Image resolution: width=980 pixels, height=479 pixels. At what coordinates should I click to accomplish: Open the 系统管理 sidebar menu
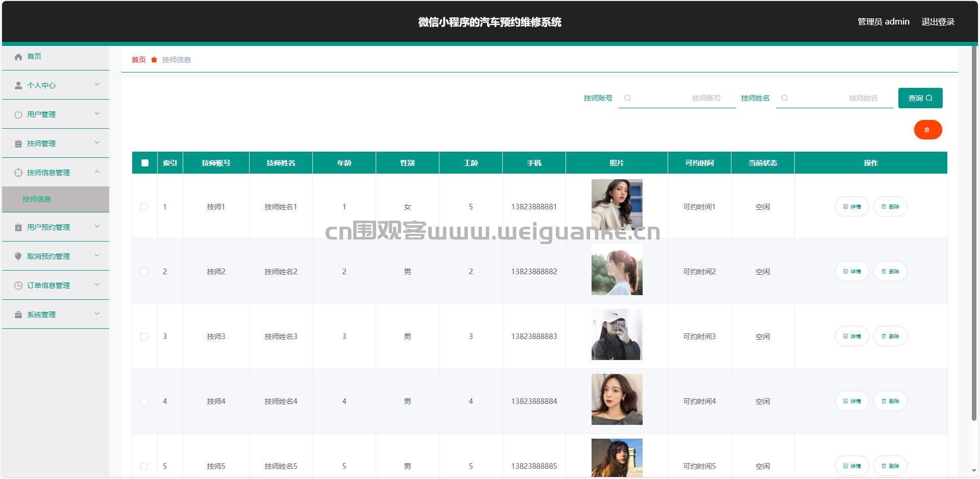point(56,315)
